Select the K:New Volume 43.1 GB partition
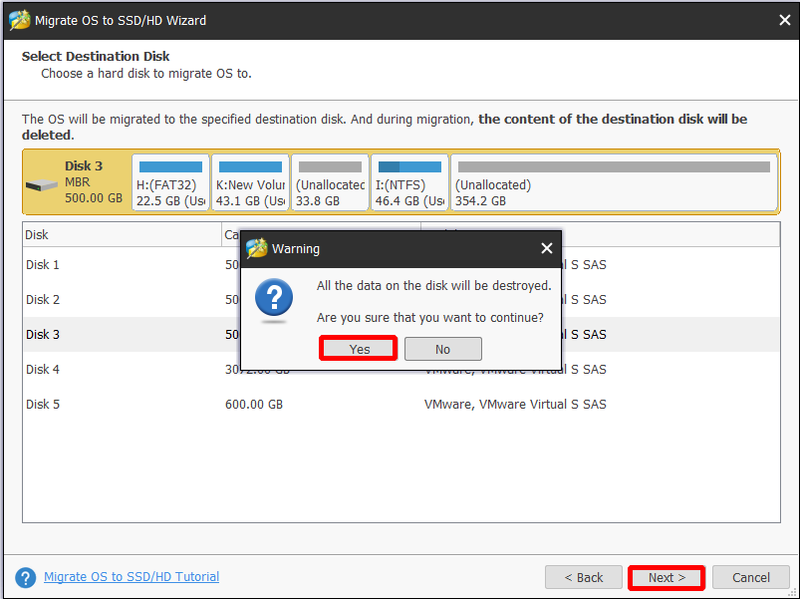 [250, 182]
